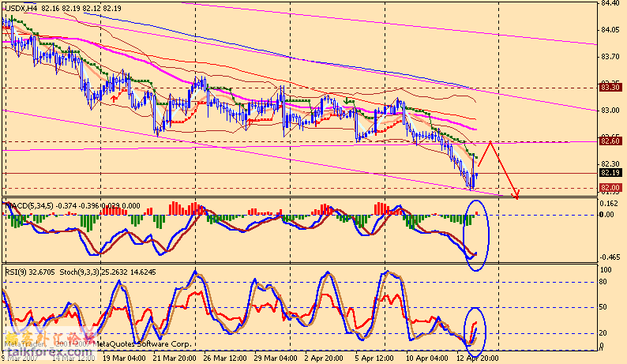
Task: Click the USDX,H4 symbol title
Action: (19, 8)
